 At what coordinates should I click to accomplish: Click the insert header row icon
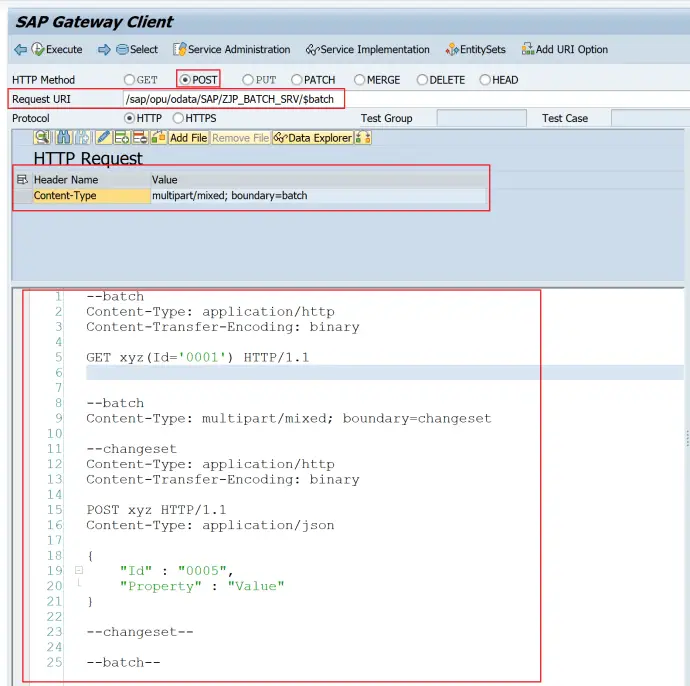click(121, 138)
